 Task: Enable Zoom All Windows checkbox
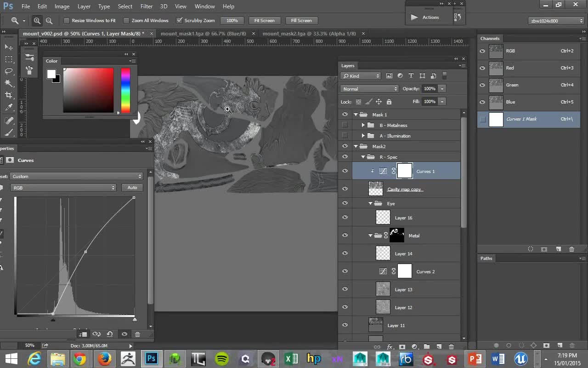point(126,20)
